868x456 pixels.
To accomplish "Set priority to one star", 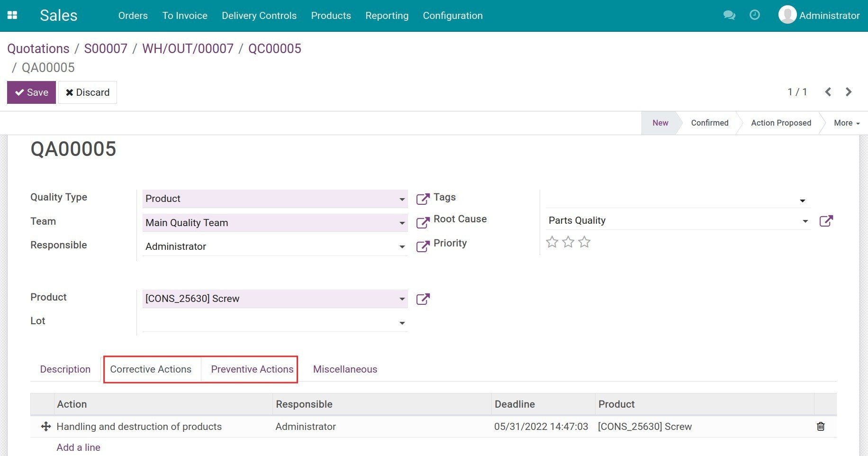I will 552,242.
